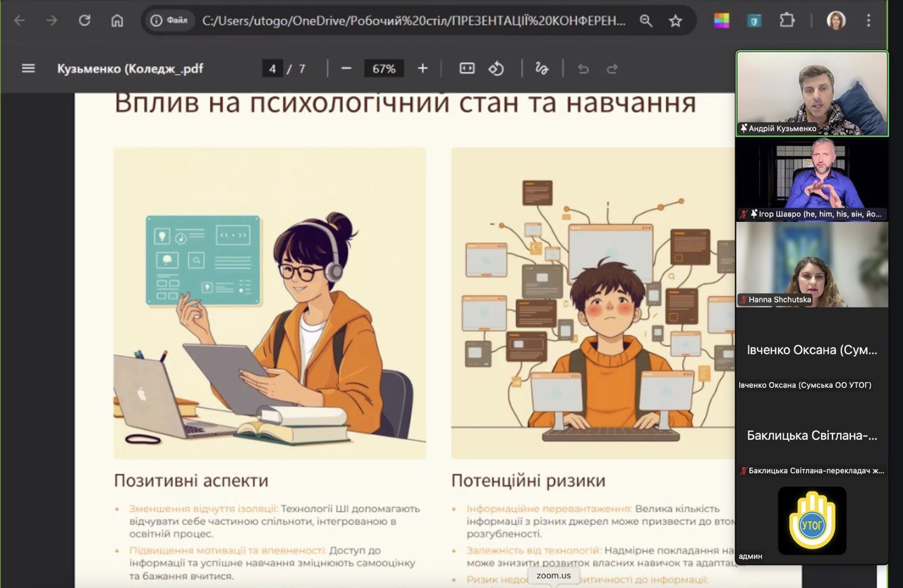This screenshot has width=903, height=588.
Task: Click the fit to page icon
Action: point(467,68)
